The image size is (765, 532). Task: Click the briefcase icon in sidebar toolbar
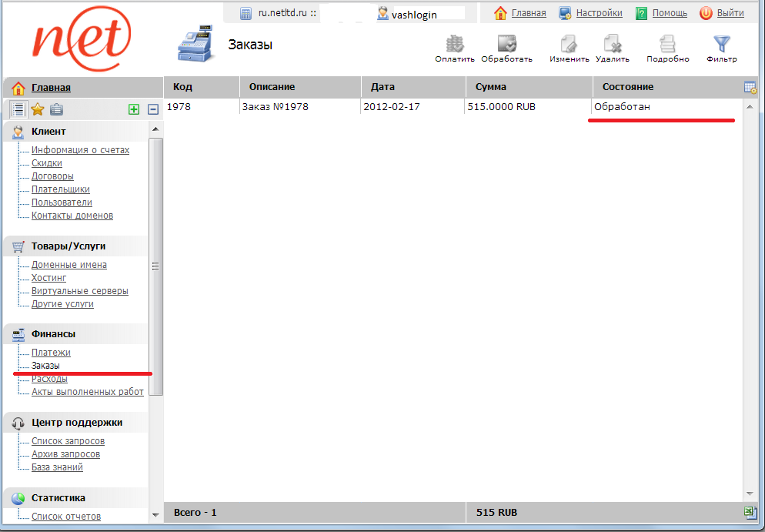pos(56,109)
